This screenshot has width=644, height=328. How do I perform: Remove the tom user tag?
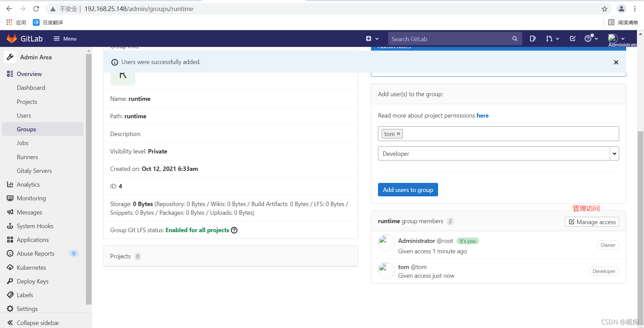click(x=398, y=134)
